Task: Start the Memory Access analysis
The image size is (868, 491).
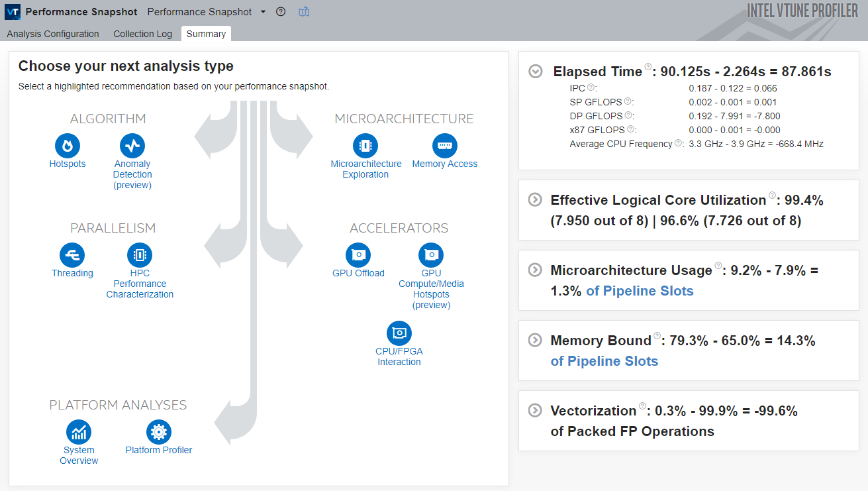Action: (x=444, y=146)
